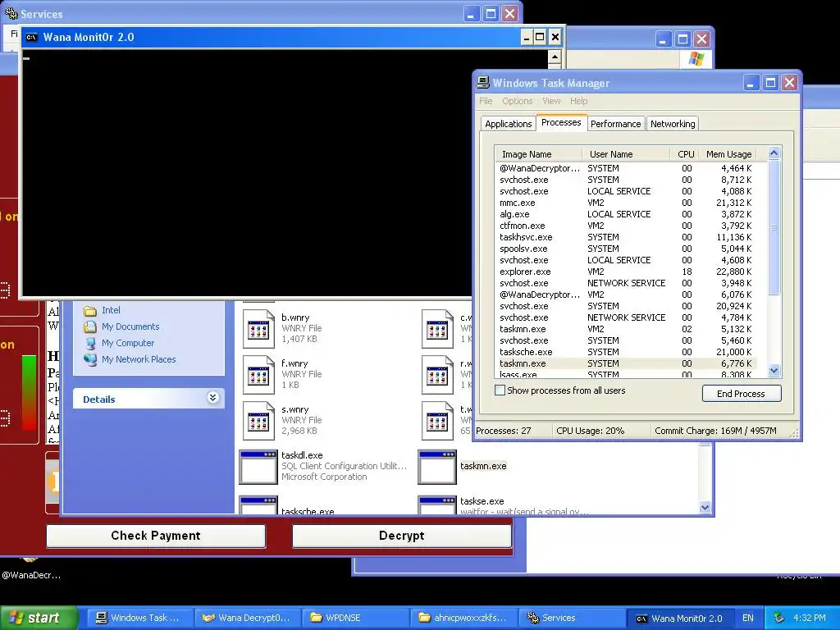Select the taskmn.exe program icon in folder
Image resolution: width=840 pixels, height=630 pixels.
point(437,467)
